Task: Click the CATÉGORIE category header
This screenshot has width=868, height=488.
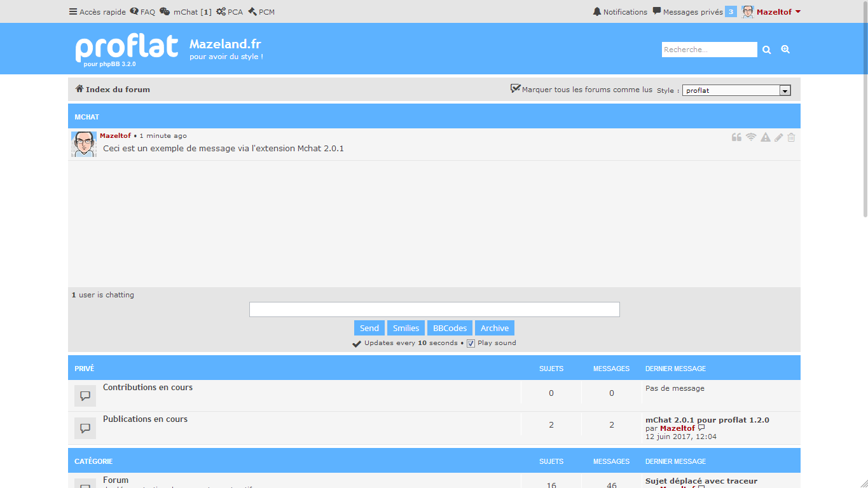Action: [434, 461]
